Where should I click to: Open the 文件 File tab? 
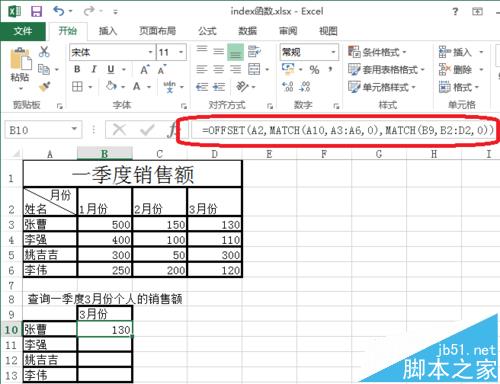[23, 31]
